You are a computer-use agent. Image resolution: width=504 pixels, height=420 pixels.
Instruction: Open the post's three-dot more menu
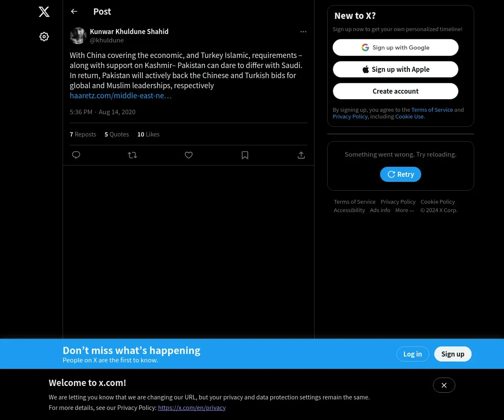(303, 31)
